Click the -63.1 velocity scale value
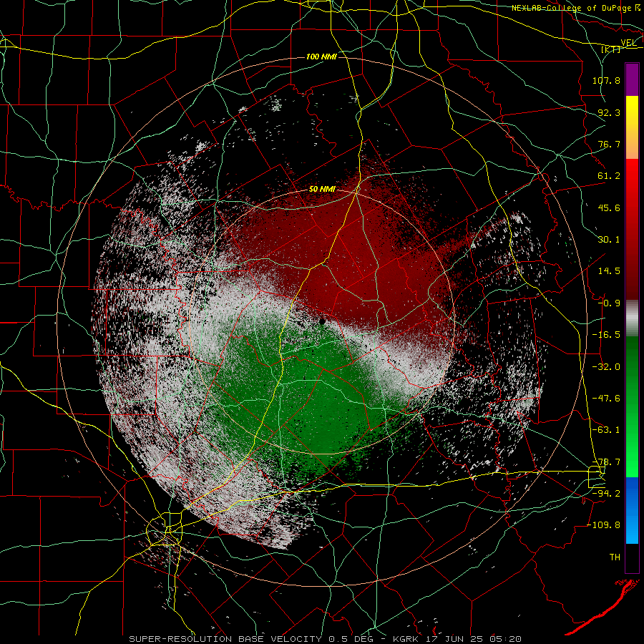Image resolution: width=644 pixels, height=644 pixels. 606,430
